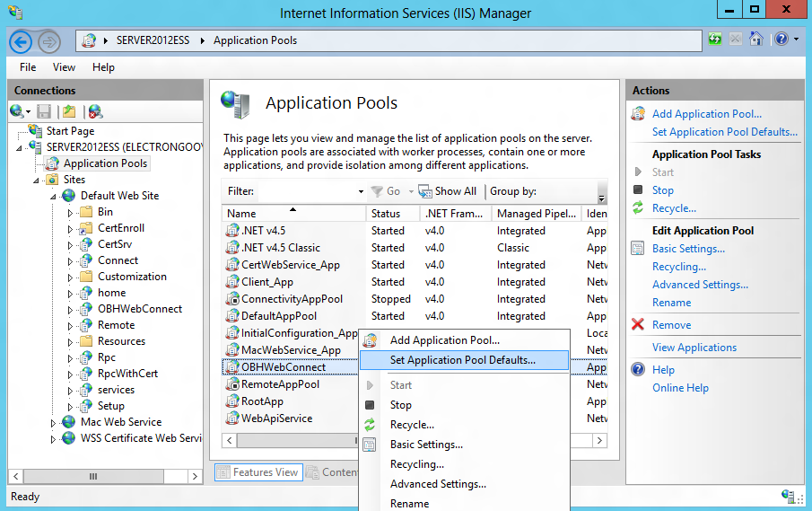The height and width of the screenshot is (511, 812).
Task: Open the Help toolbar dropdown arrow
Action: click(796, 40)
